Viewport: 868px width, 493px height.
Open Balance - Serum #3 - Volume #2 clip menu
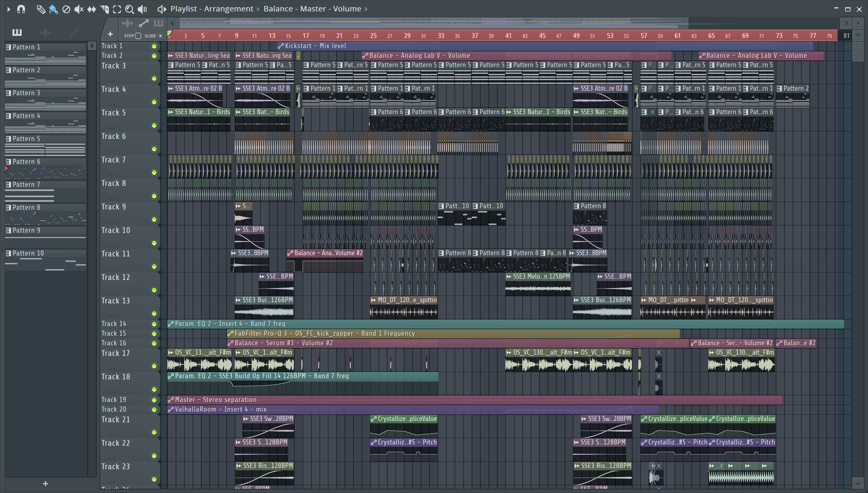[231, 343]
